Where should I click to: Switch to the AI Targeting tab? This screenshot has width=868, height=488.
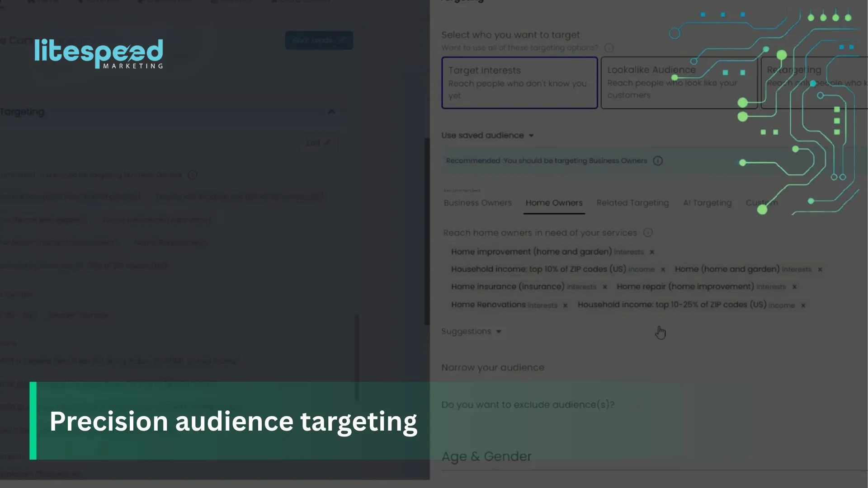click(x=707, y=203)
